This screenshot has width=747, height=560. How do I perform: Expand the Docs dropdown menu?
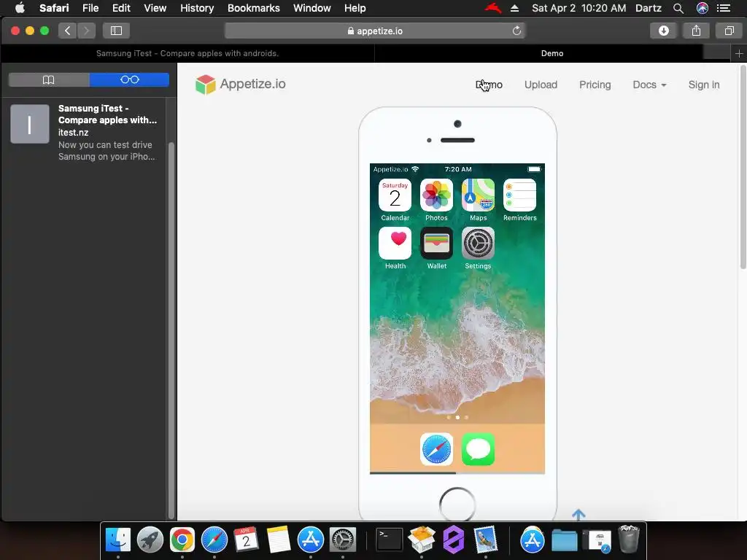click(649, 85)
